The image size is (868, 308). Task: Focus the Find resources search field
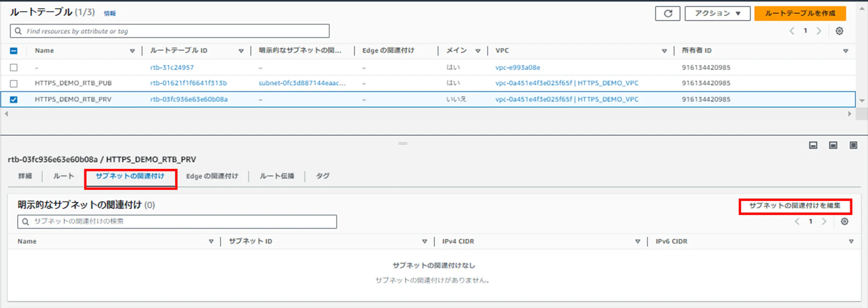click(x=170, y=31)
